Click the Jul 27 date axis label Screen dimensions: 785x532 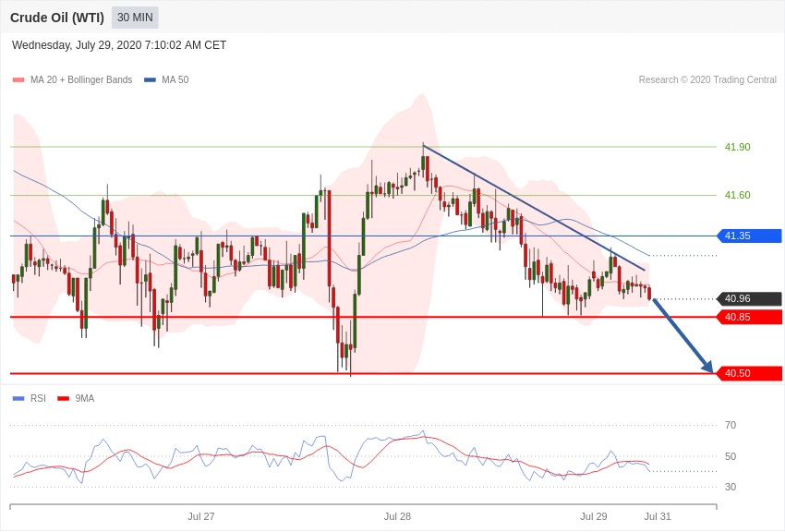(x=201, y=516)
